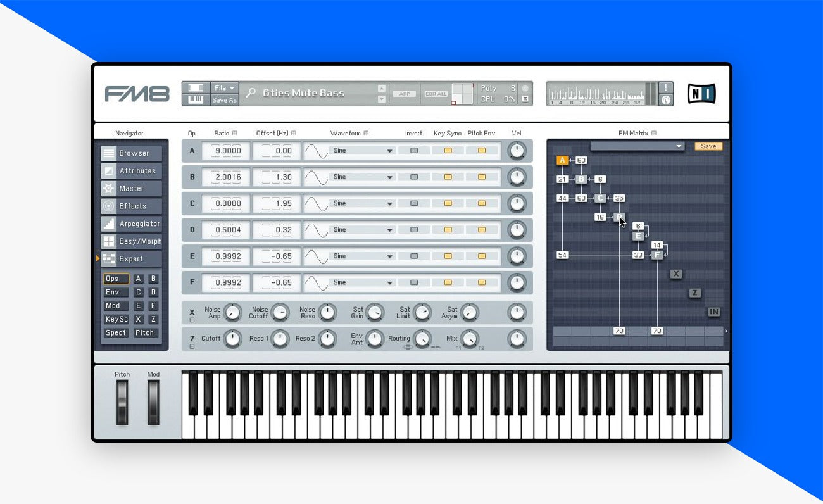Open operator A waveform Sine dropdown

tap(362, 151)
